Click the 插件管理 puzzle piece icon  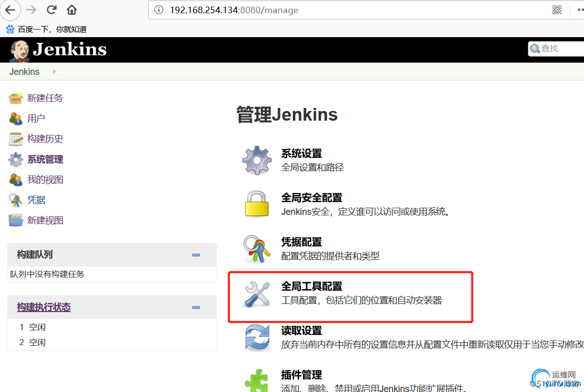pyautogui.click(x=257, y=381)
